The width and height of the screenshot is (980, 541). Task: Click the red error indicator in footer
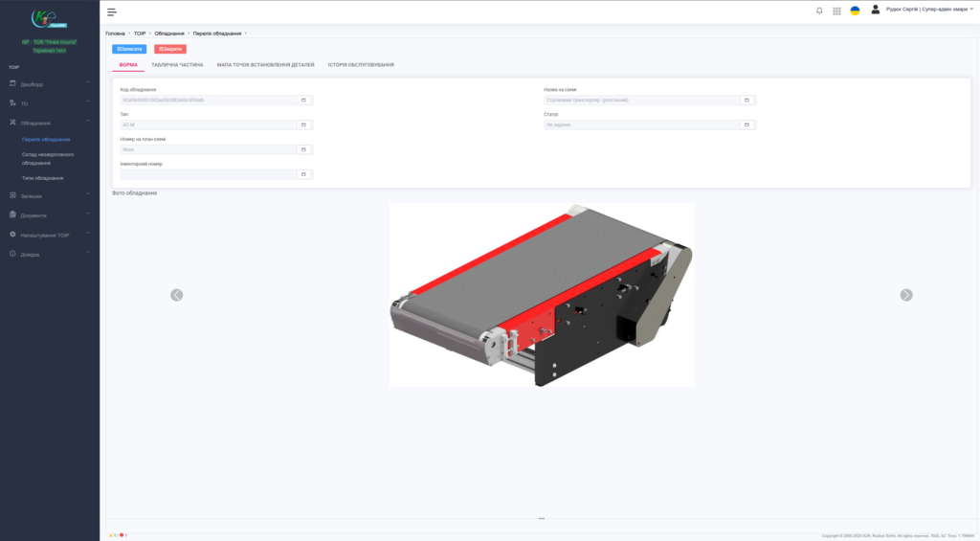point(122,535)
